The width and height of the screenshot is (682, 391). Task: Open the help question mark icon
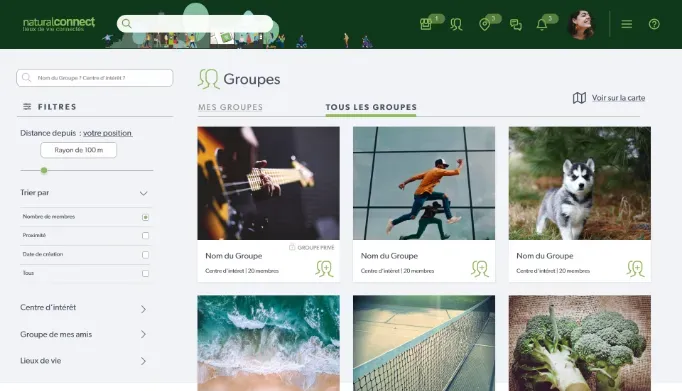(654, 24)
